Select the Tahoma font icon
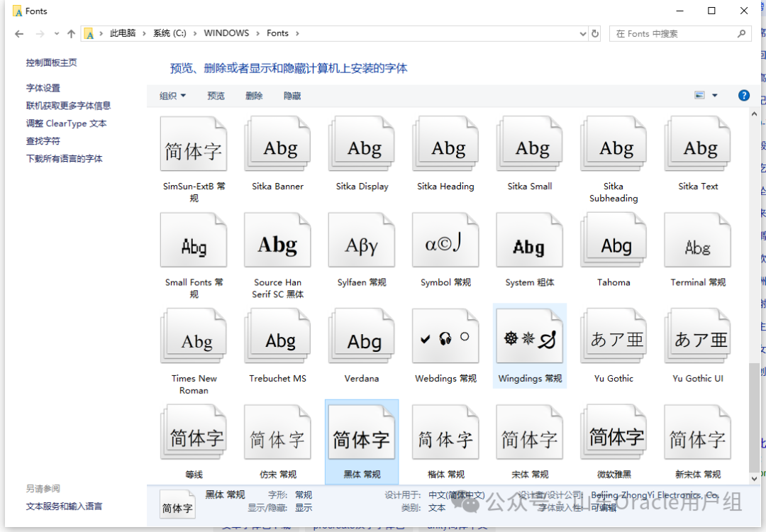This screenshot has width=766, height=532. 614,240
